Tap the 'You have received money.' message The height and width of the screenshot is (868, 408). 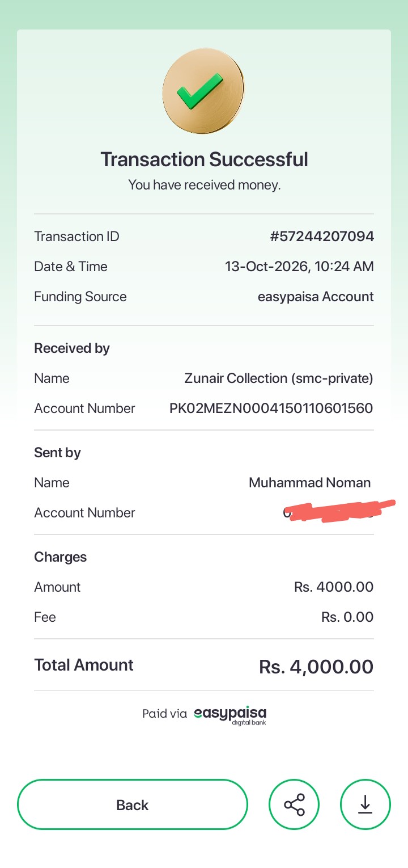point(204,185)
